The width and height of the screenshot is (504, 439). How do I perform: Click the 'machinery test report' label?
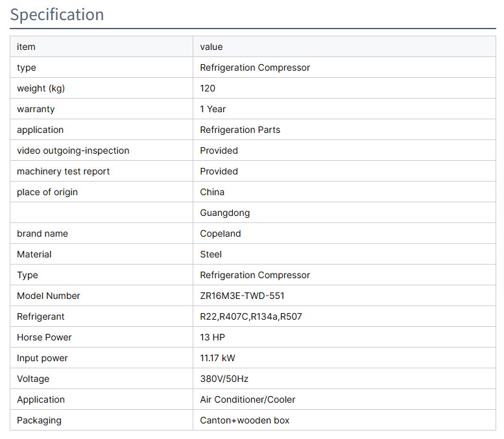(63, 171)
